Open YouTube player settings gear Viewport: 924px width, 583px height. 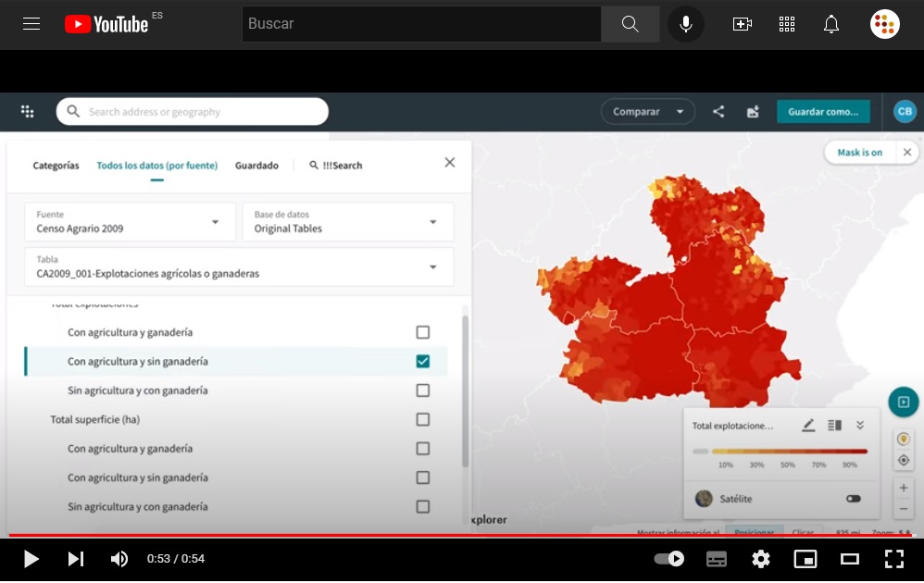[761, 559]
